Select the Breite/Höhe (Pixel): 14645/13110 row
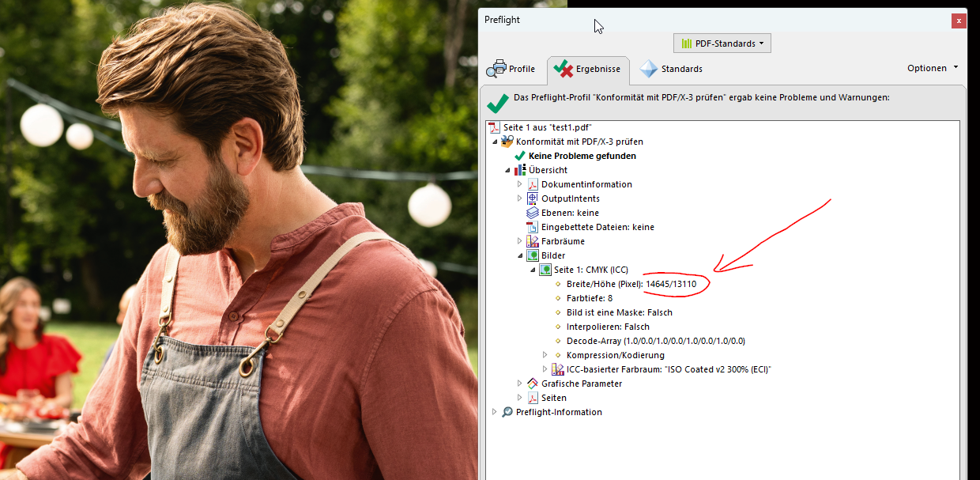The width and height of the screenshot is (980, 480). [631, 284]
